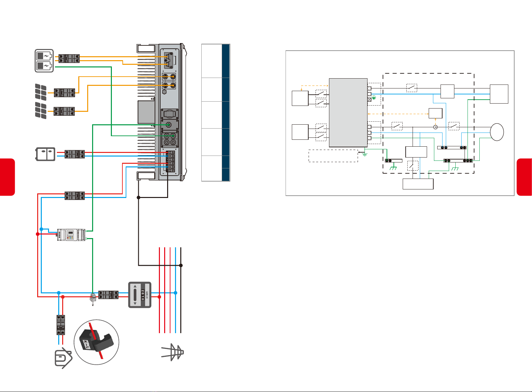Click the box with the orange dashed arrow
This screenshot has height=392, width=532.
coord(435,113)
